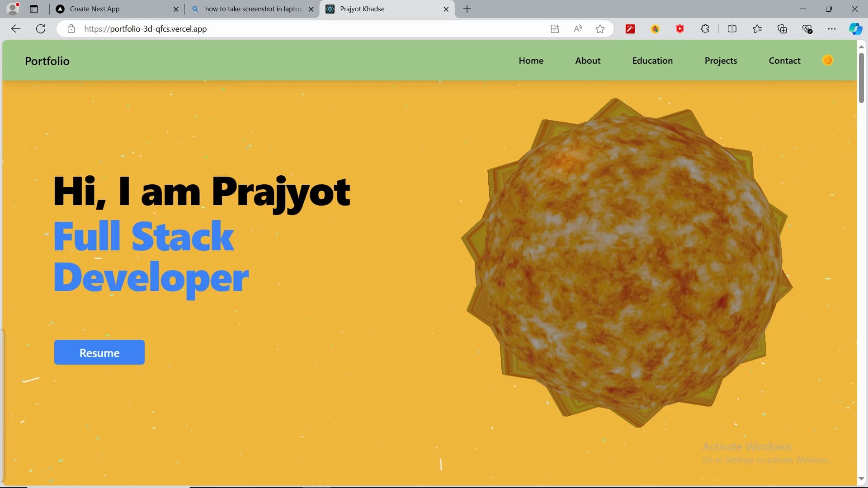The width and height of the screenshot is (868, 488).
Task: Select the Prajyot Khadse tab
Action: click(x=387, y=9)
